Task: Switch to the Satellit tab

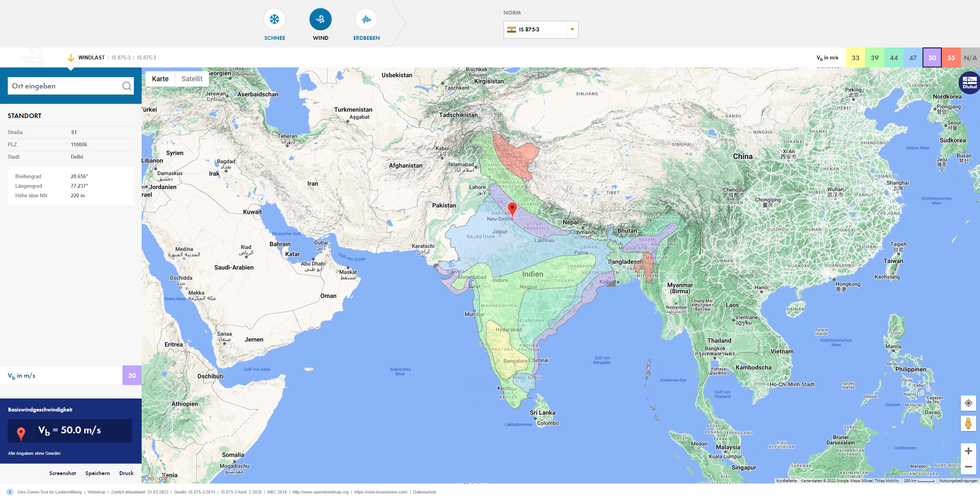Action: (192, 79)
